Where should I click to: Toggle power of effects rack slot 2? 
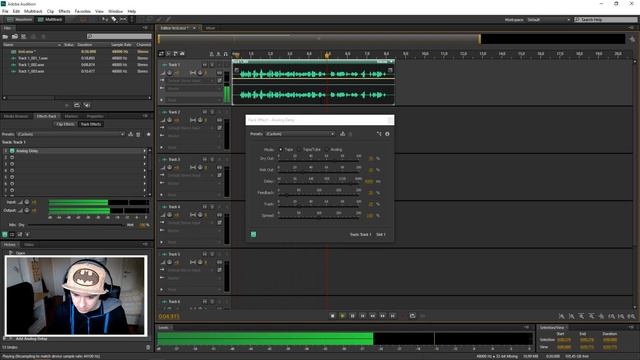point(12,158)
